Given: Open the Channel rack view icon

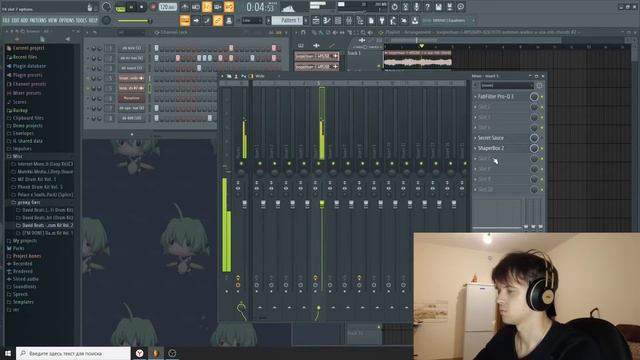Looking at the screenshot, I should [338, 20].
